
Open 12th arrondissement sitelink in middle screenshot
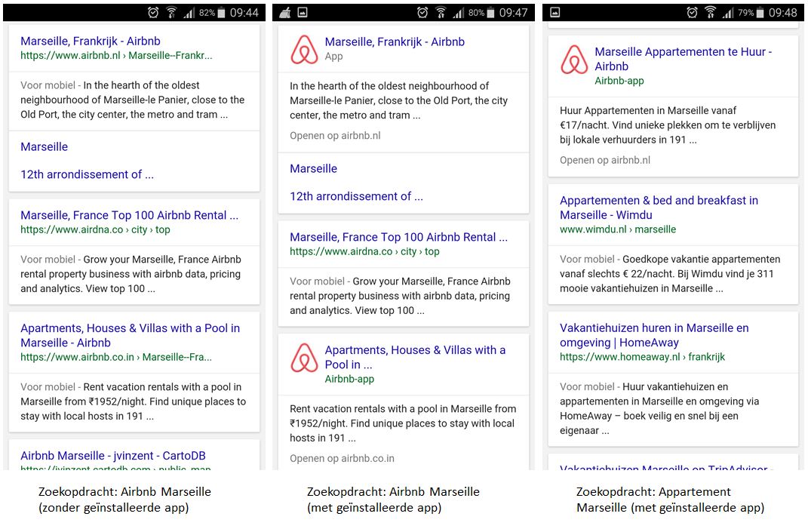356,196
